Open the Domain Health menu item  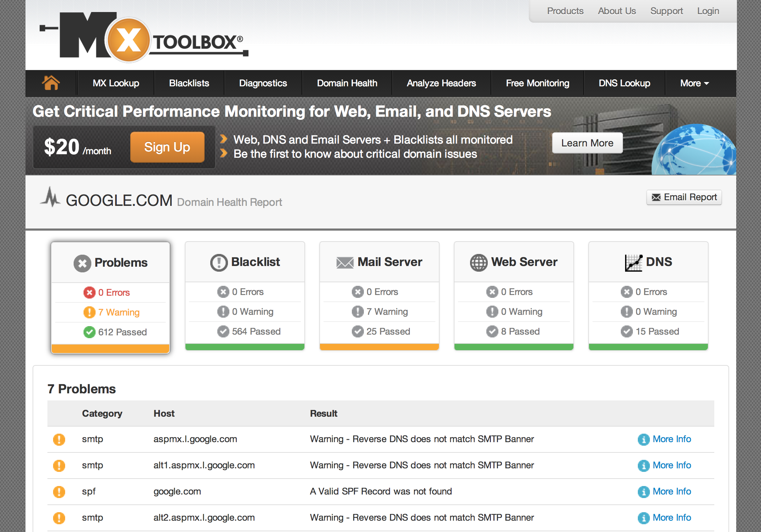click(x=347, y=83)
